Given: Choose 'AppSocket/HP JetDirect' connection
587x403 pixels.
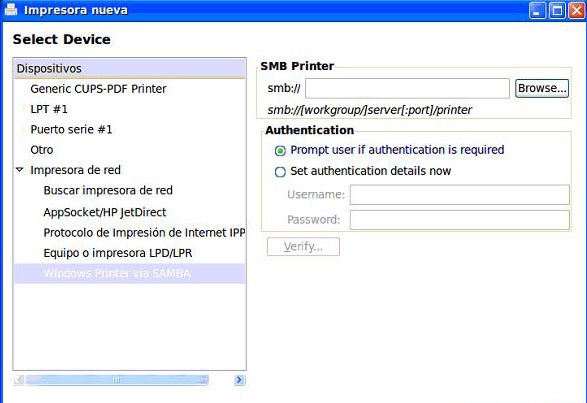Looking at the screenshot, I should click(x=105, y=212).
